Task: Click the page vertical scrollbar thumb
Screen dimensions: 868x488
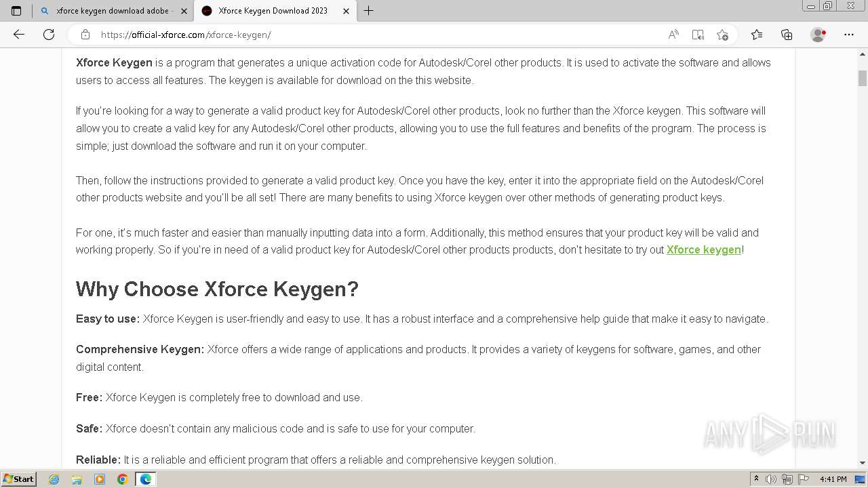Action: click(x=863, y=78)
